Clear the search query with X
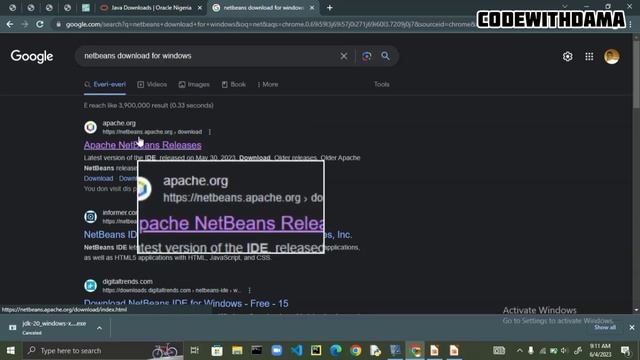The height and width of the screenshot is (360, 640). coord(344,56)
